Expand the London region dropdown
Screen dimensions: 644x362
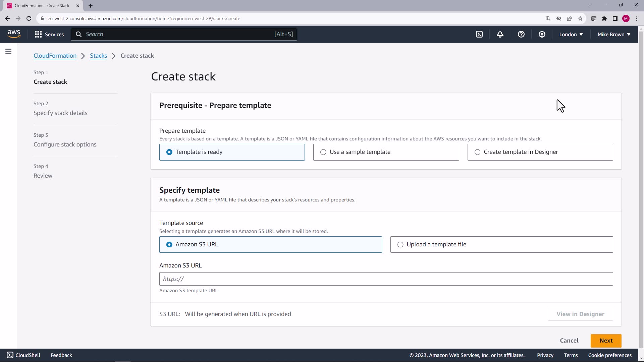coord(571,34)
